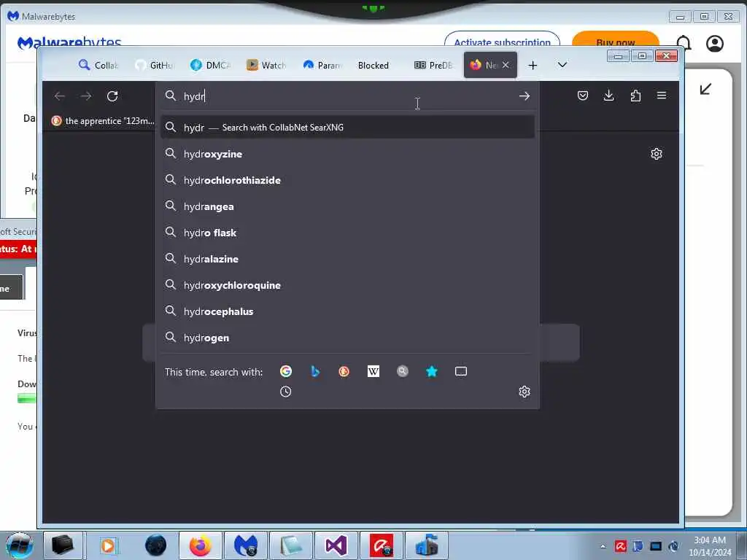Image resolution: width=747 pixels, height=560 pixels.
Task: Open new tab page settings gear
Action: 657,154
